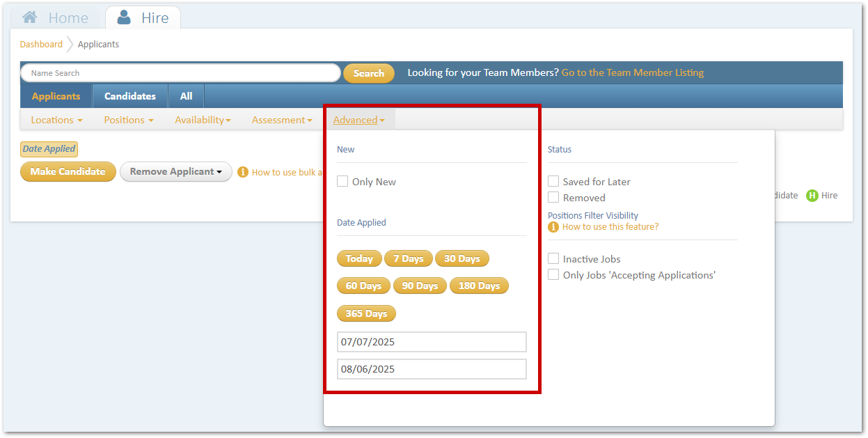Check the Saved for Later box

point(553,182)
